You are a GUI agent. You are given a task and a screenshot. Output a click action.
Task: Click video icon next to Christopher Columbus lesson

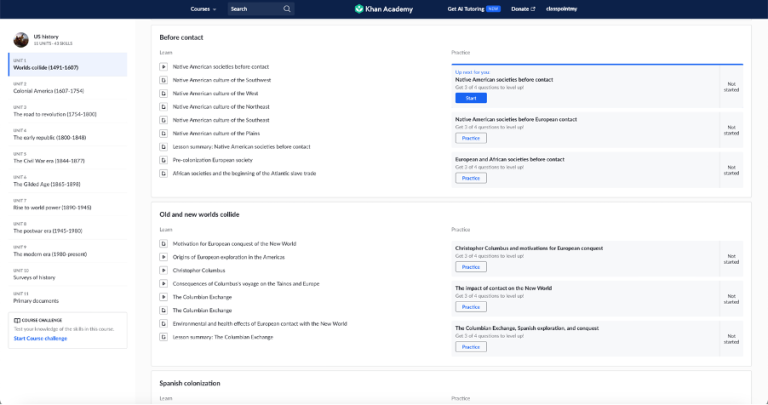coord(164,270)
